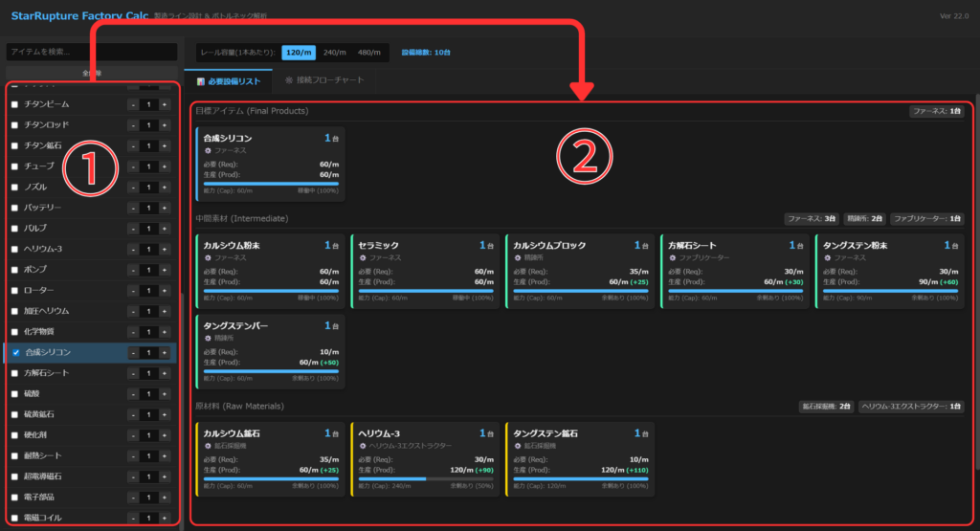Switch to the 接続フローチャート tab
This screenshot has height=531, width=980.
(323, 80)
